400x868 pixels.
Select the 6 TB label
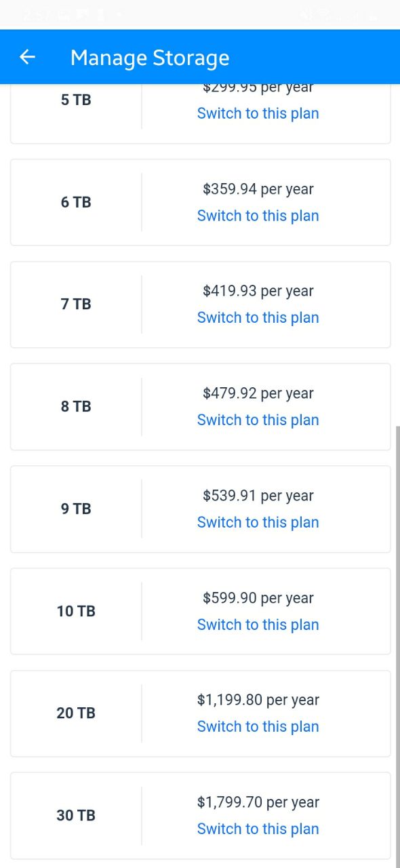coord(76,202)
